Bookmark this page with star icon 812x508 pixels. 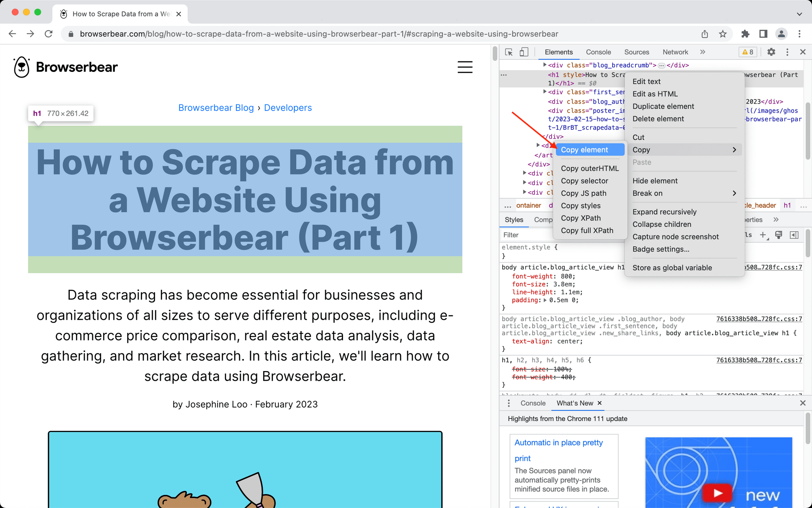723,34
